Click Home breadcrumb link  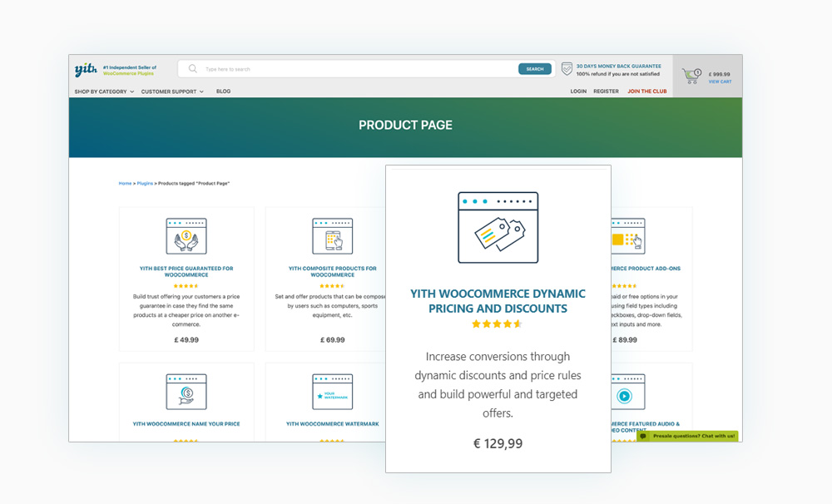pyautogui.click(x=126, y=184)
